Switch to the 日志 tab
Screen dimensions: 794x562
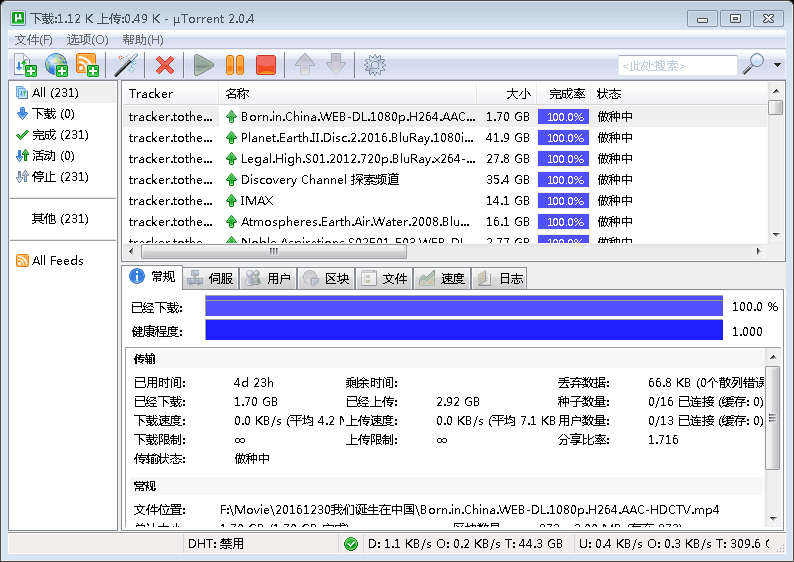(x=500, y=278)
